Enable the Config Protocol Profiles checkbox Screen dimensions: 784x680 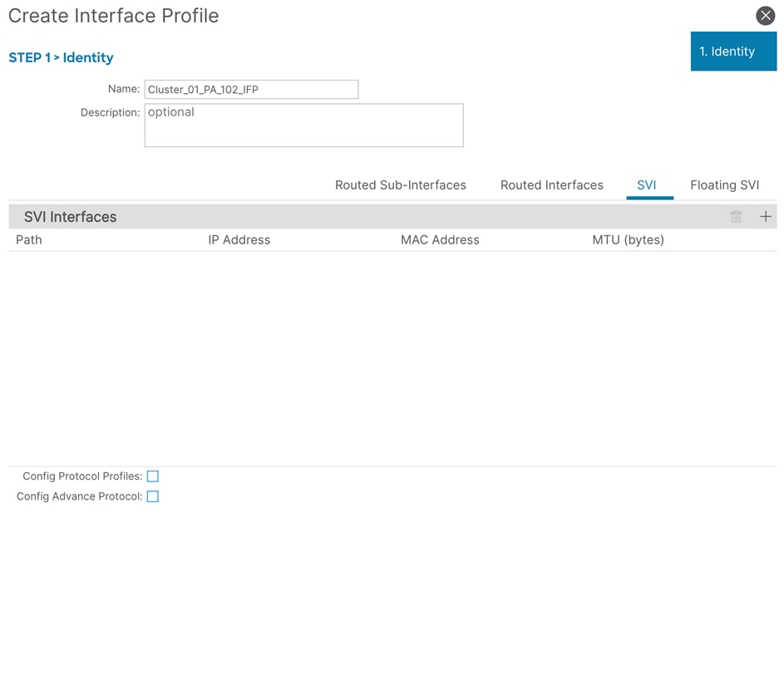153,476
